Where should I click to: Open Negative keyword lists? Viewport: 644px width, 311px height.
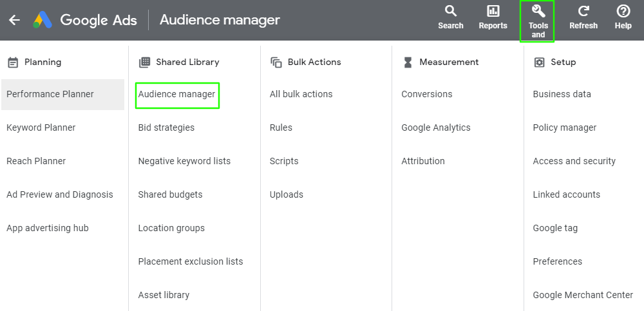184,161
